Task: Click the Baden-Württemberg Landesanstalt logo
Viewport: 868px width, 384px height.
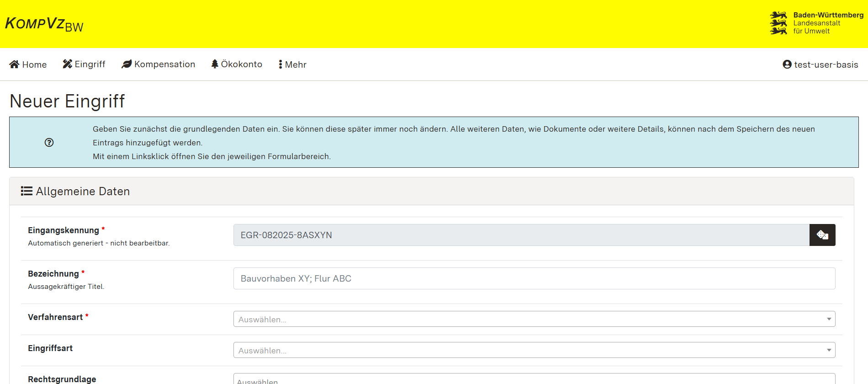Action: [816, 23]
